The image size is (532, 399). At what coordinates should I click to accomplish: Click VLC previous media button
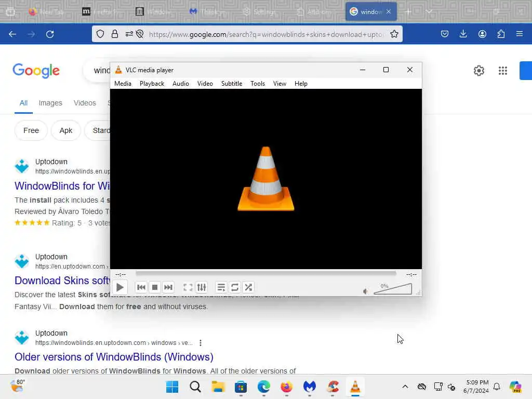pos(141,287)
